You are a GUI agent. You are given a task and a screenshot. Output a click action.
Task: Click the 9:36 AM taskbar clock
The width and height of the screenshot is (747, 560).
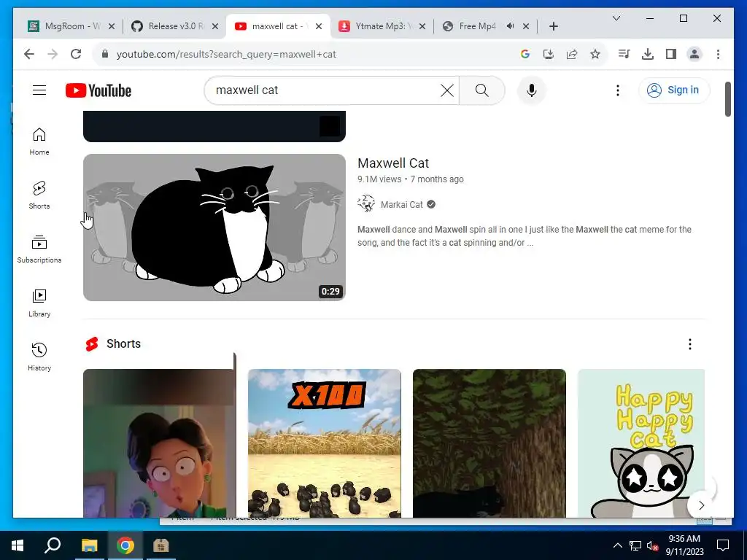pos(684,545)
